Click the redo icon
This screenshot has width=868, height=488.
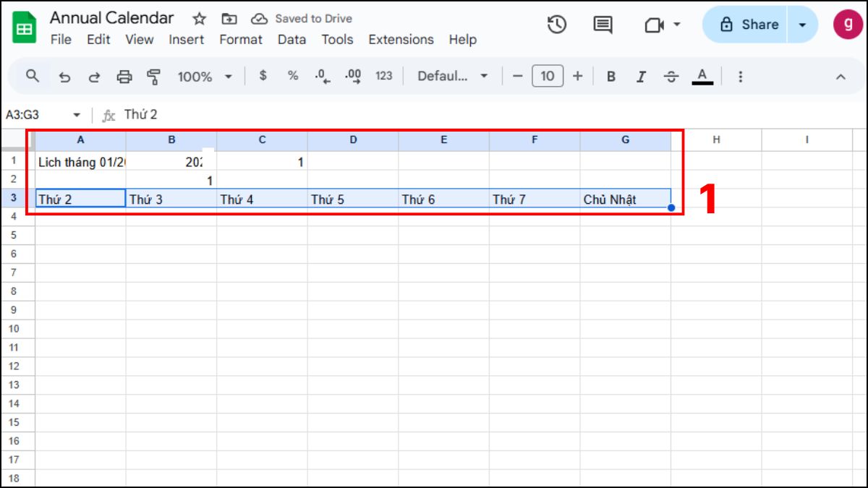94,76
